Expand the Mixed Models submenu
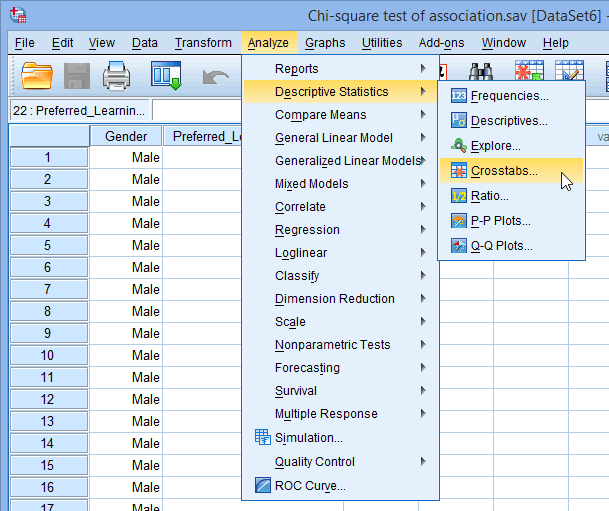Screen dimensions: 609x511 point(340,183)
